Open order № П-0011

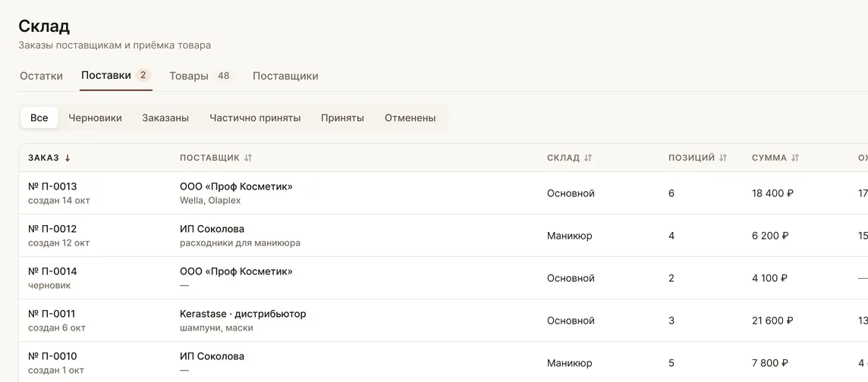(x=52, y=314)
